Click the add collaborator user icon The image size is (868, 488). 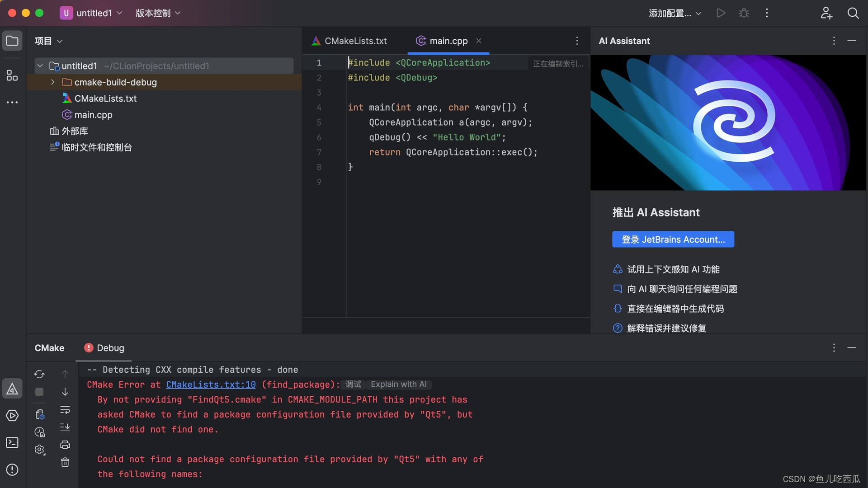coord(826,13)
